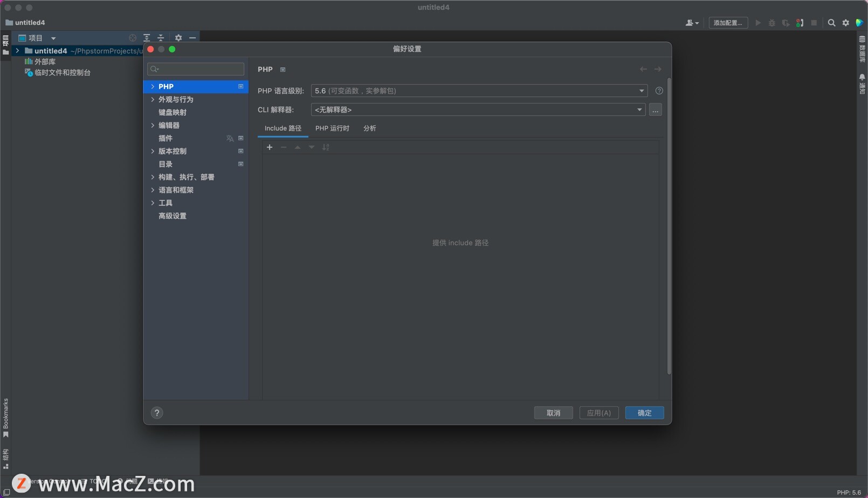Click the colorful JetBrains Space icon
868x498 pixels.
[859, 23]
